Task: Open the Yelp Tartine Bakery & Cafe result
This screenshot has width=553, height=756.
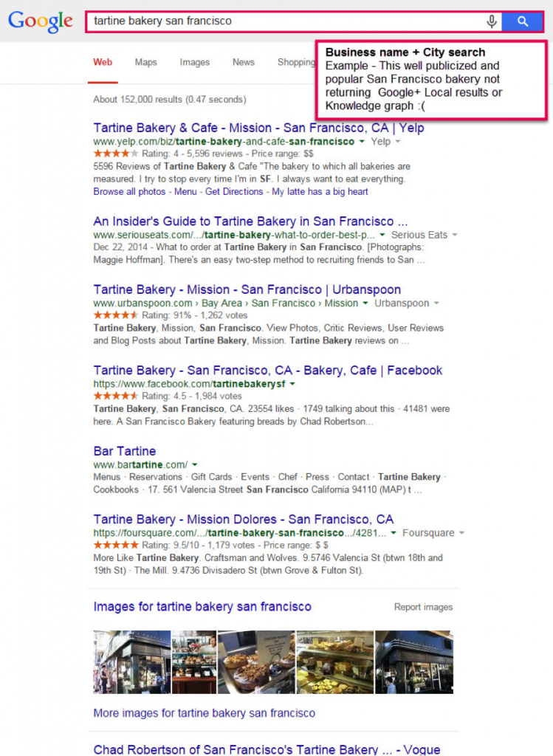Action: coord(258,128)
